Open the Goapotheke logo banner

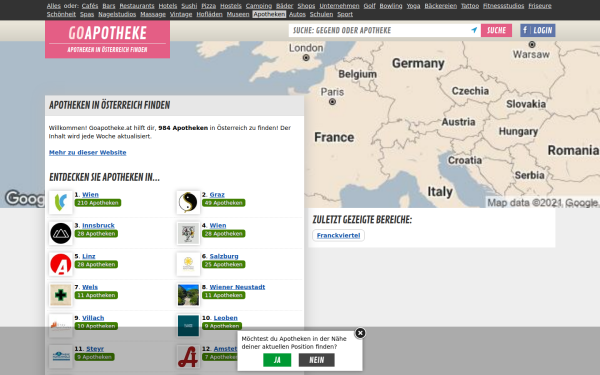(x=108, y=39)
